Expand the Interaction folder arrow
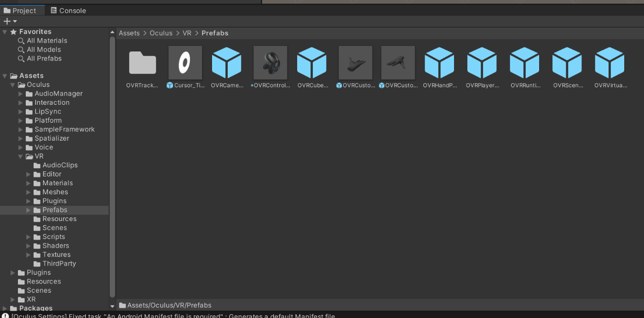The height and width of the screenshot is (318, 644). pos(20,102)
